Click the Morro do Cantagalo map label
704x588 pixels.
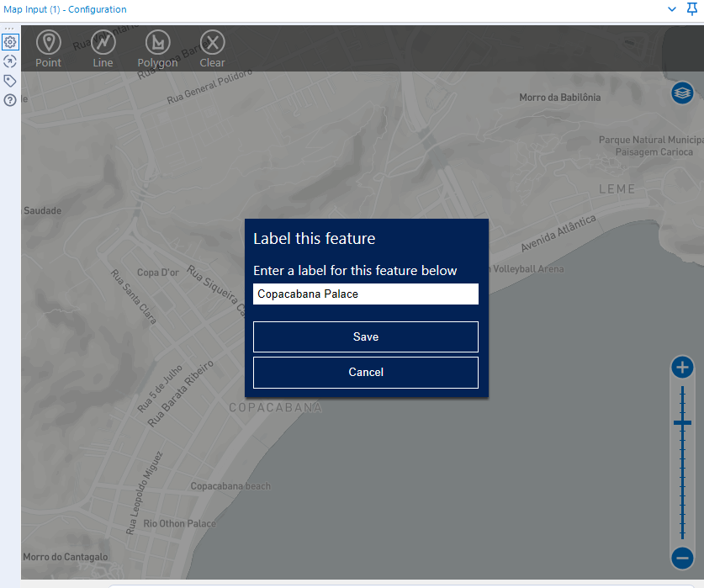coord(65,557)
